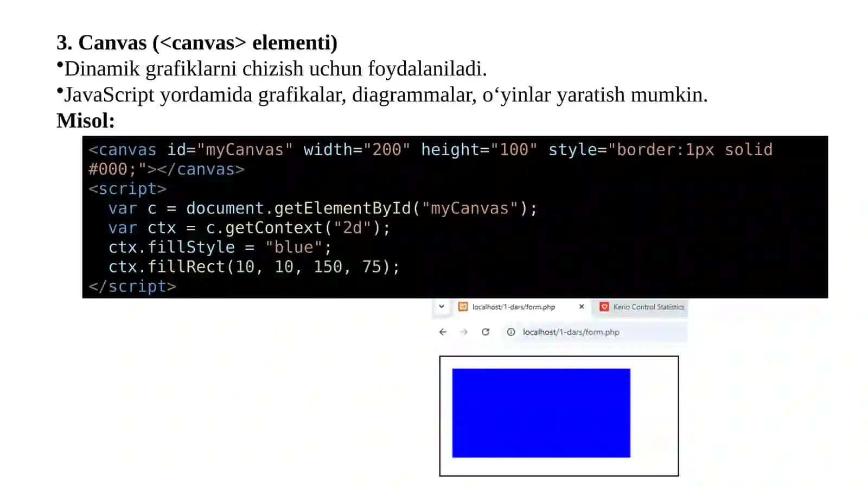This screenshot has width=868, height=488.
Task: Click the address bar URL localhost/1-dars/form.php
Action: 571,332
